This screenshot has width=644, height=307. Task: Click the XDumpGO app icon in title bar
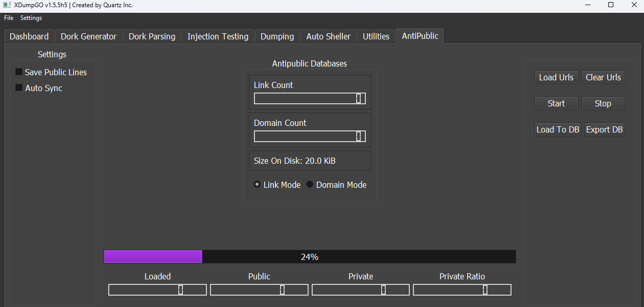[7, 5]
